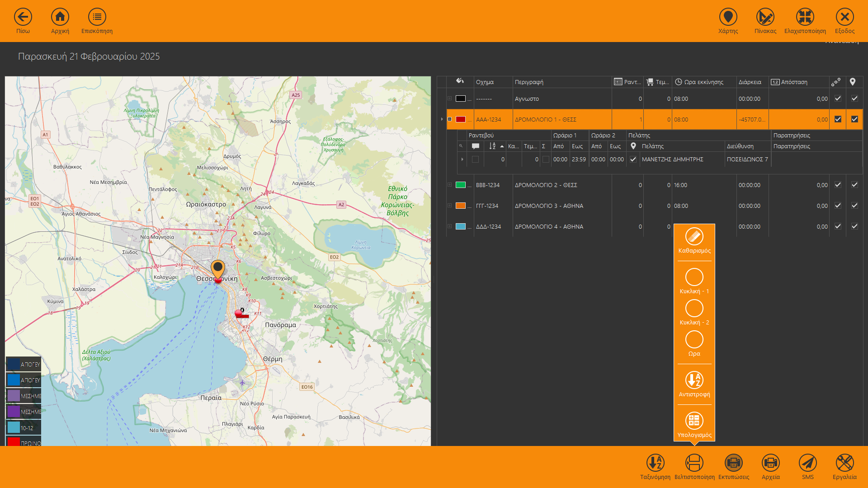Image resolution: width=868 pixels, height=488 pixels.
Task: Tick the selection checkbox in appointment row
Action: click(x=475, y=159)
